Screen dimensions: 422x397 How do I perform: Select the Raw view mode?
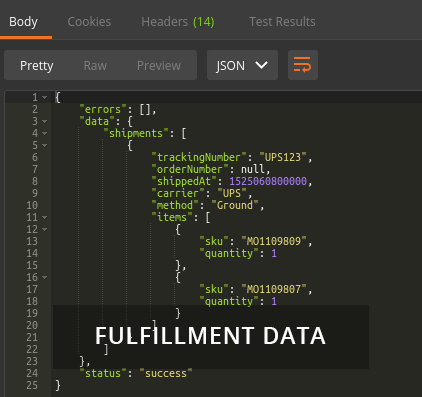point(95,65)
